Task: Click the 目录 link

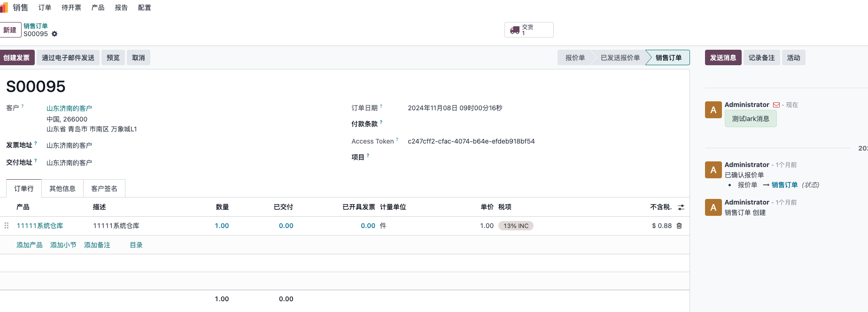Action: [136, 245]
